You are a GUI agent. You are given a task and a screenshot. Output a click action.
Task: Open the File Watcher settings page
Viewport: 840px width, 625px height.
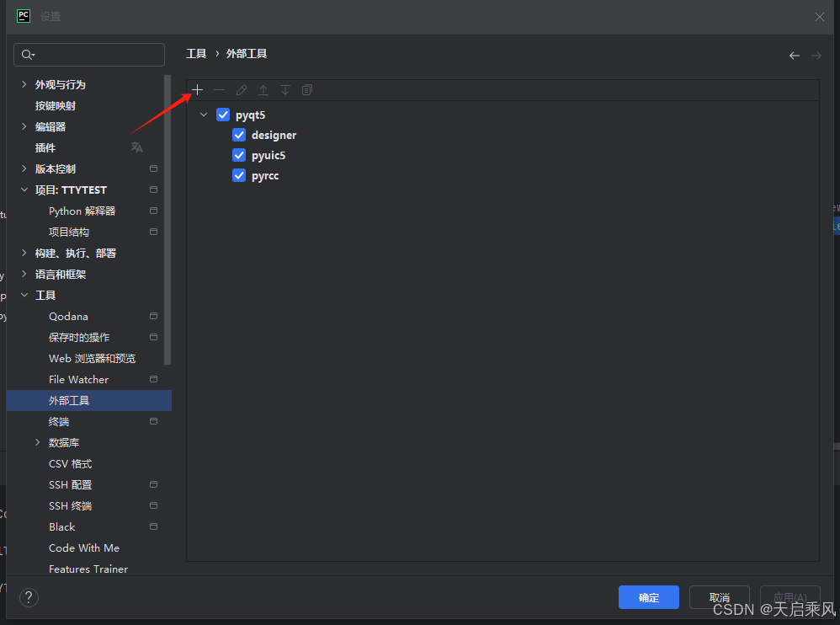(x=79, y=380)
